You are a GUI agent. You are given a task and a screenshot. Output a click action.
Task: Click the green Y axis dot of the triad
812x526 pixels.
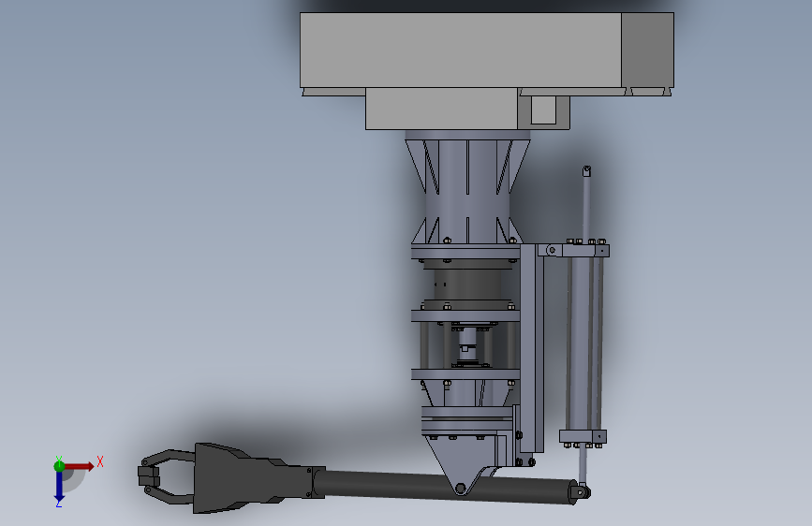[x=59, y=466]
